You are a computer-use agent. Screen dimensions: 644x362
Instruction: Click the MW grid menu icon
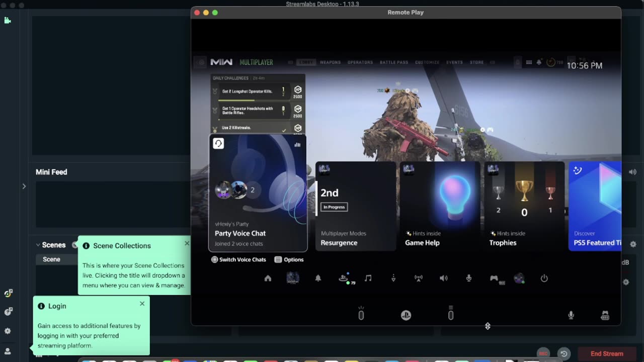(x=529, y=62)
